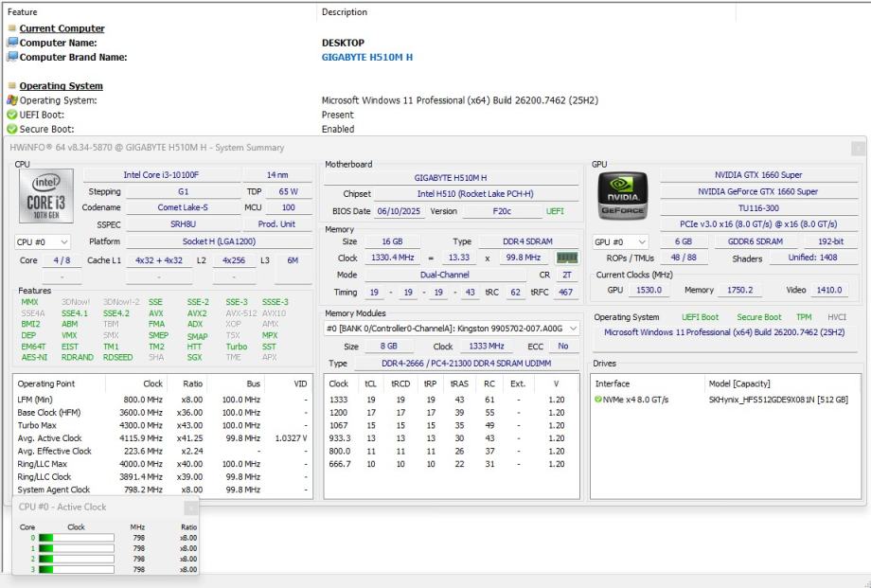
Task: Click the Computer Brand Name monitor icon
Action: tap(12, 57)
